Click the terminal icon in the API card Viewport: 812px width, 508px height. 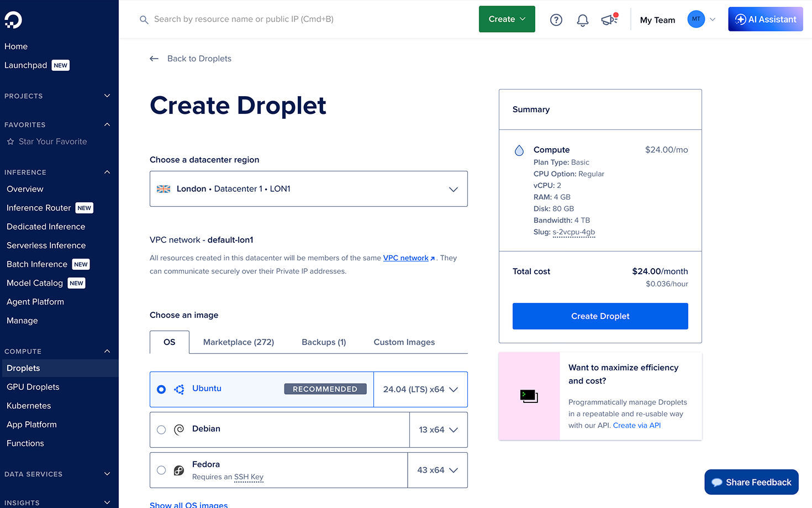[529, 396]
